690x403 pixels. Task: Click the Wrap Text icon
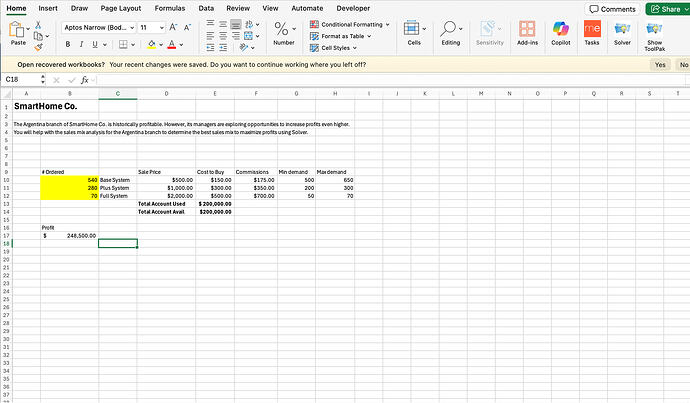coord(249,24)
